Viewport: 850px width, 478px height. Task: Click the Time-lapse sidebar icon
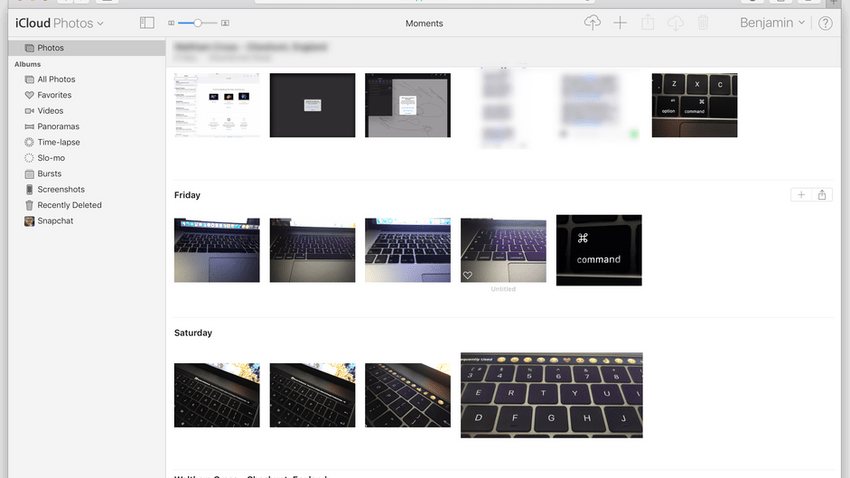point(29,142)
